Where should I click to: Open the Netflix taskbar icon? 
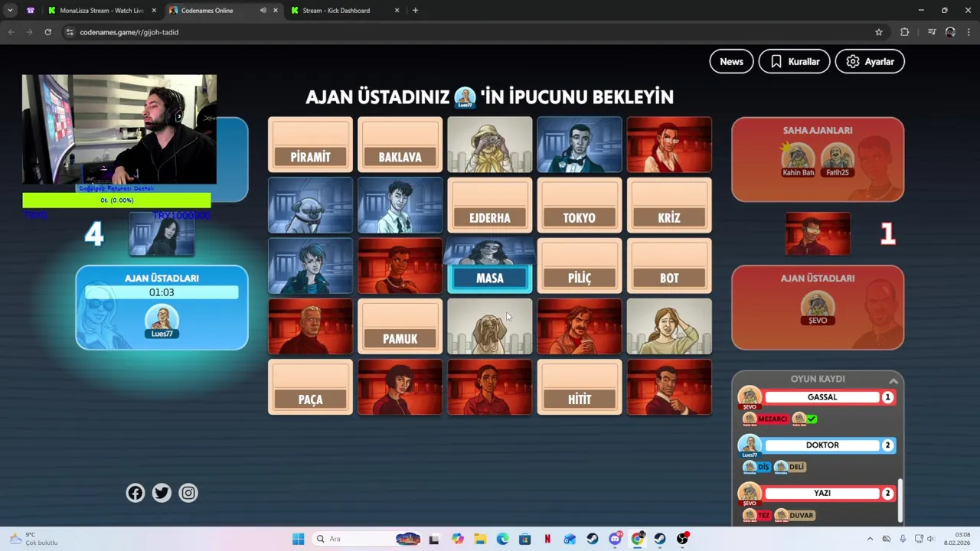coord(547,539)
